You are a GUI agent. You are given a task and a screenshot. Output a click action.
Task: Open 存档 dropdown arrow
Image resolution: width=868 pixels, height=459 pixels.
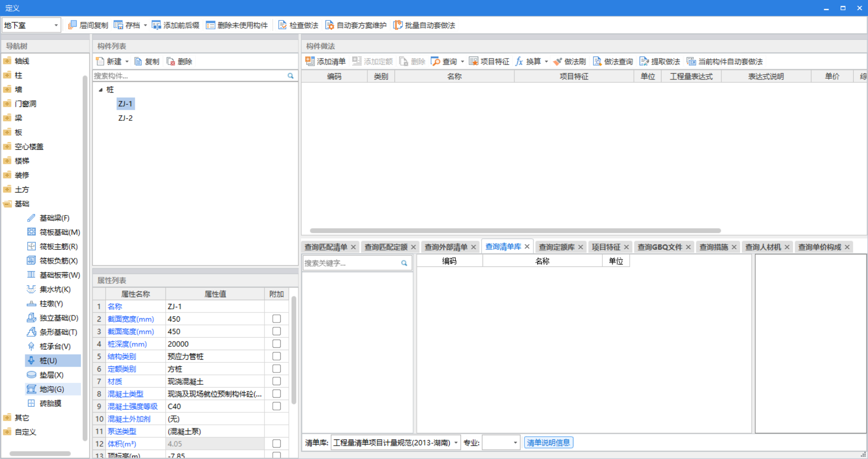[145, 25]
